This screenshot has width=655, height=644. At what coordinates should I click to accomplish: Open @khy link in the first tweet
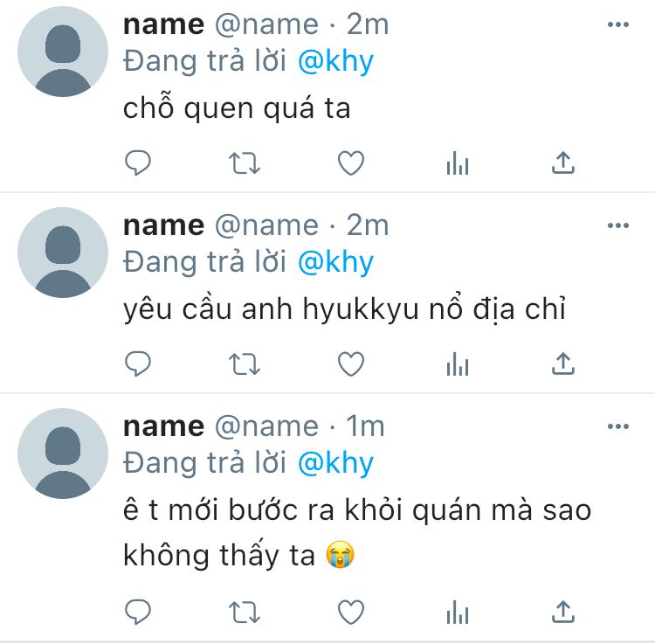click(x=336, y=62)
